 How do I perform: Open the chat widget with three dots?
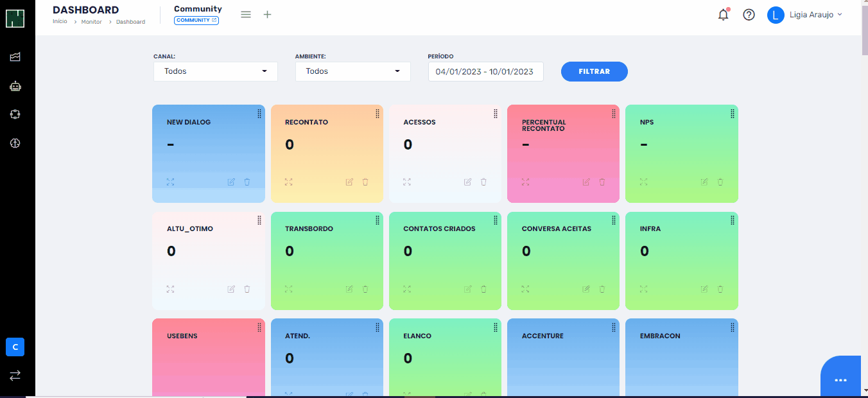point(840,380)
